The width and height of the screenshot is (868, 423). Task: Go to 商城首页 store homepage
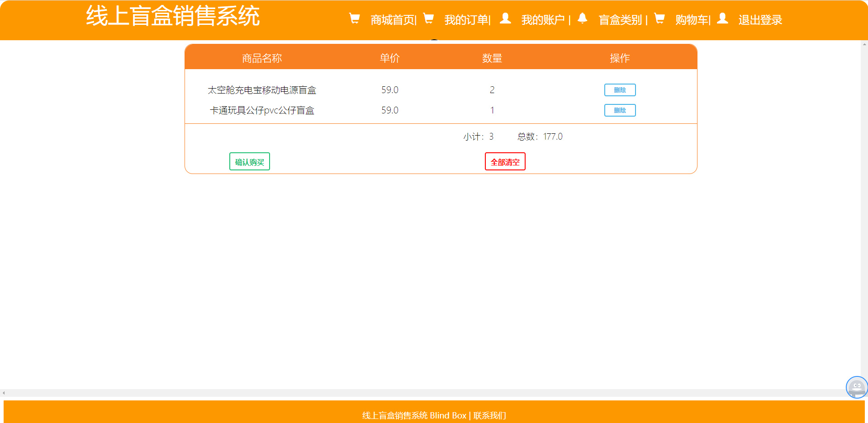click(393, 20)
